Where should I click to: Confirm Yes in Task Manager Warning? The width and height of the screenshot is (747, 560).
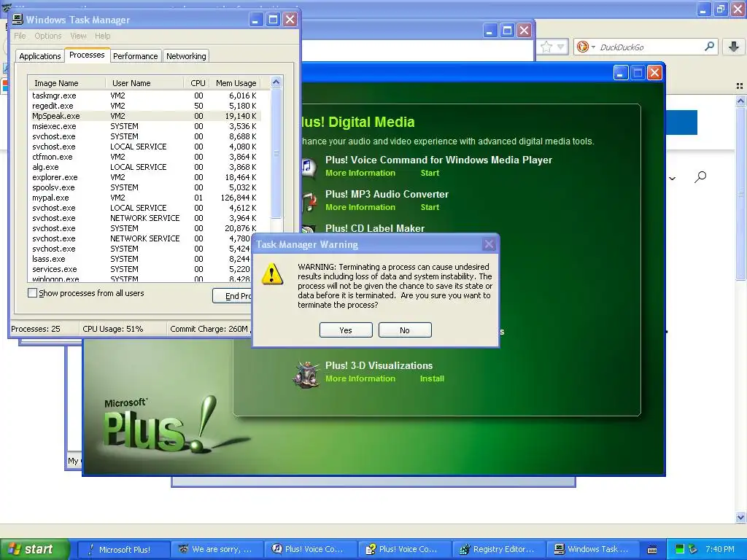click(x=346, y=330)
